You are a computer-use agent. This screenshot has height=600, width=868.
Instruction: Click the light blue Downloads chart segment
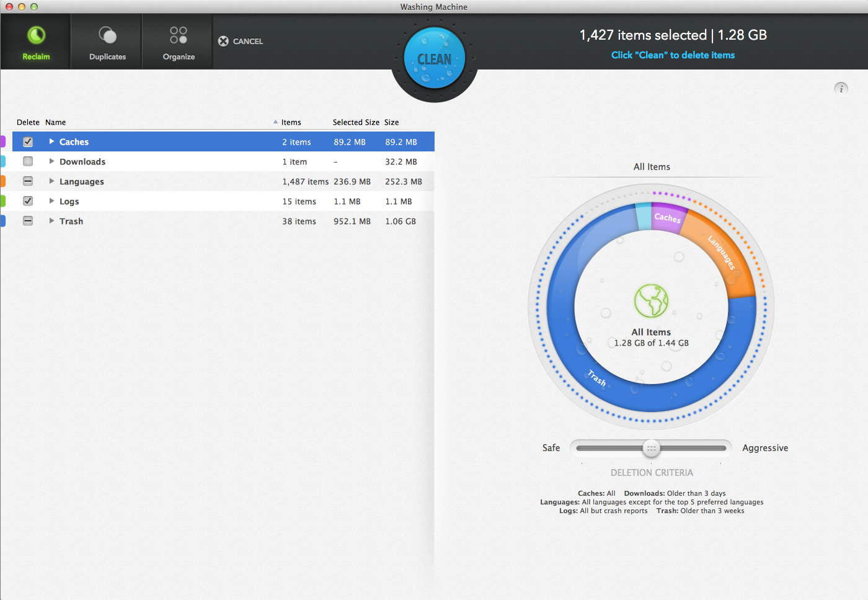(x=644, y=217)
